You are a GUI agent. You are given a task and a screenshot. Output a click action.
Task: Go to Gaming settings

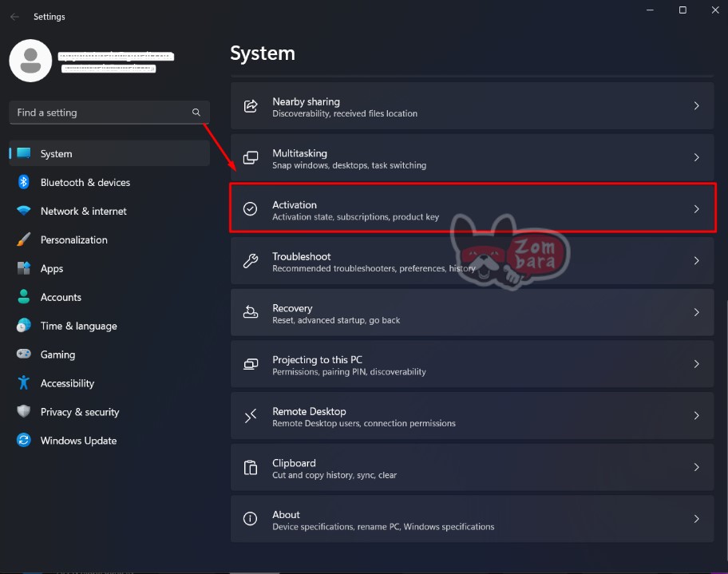coord(109,354)
